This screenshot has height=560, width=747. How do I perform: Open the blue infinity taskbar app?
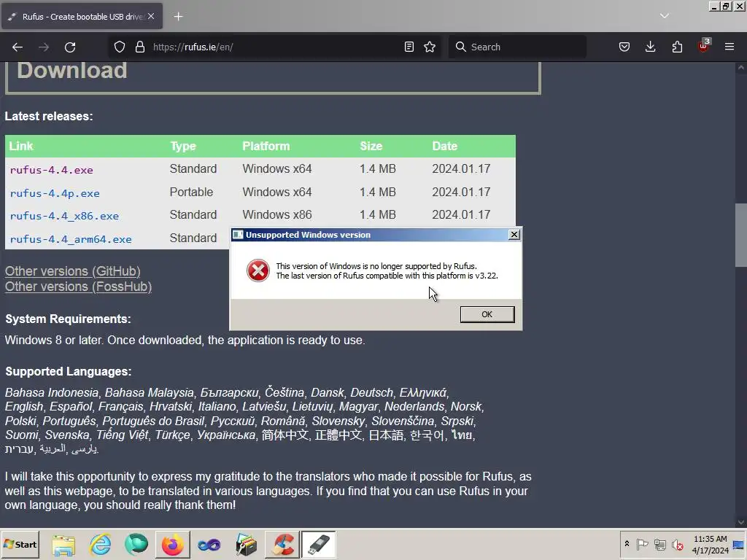(209, 545)
